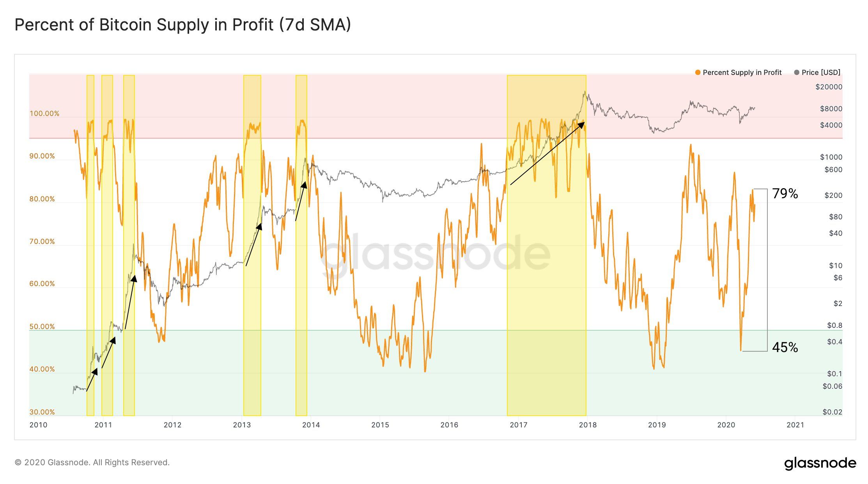This screenshot has height=484, width=868.
Task: Click the 2018 tick on the time axis
Action: pos(588,425)
